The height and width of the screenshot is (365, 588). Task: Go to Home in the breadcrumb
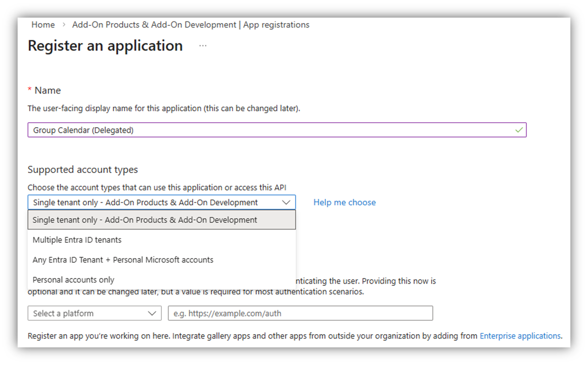point(43,25)
